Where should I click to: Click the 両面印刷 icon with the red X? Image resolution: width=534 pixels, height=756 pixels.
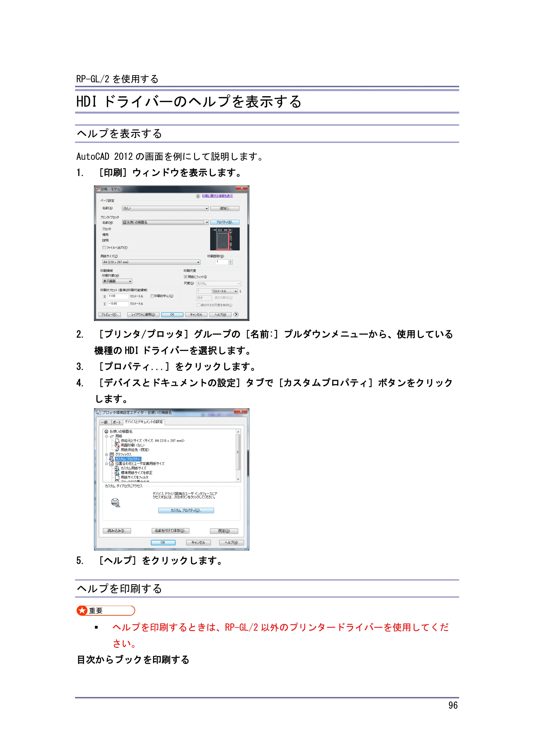tap(117, 445)
